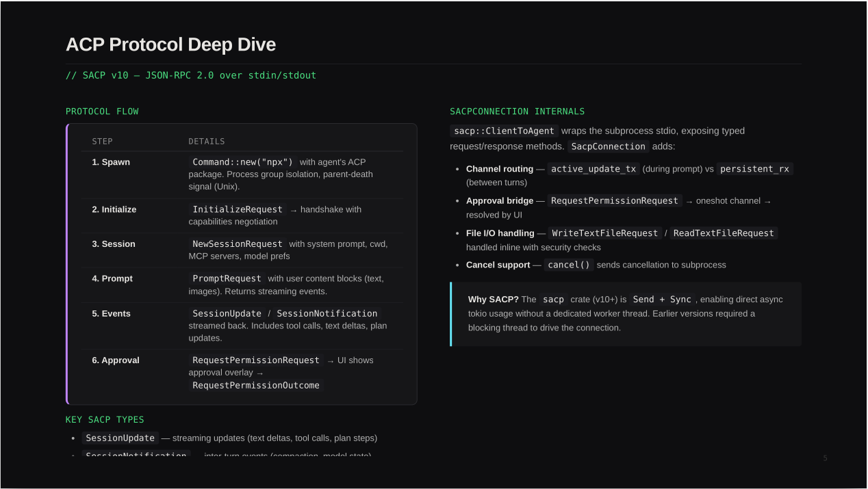The height and width of the screenshot is (489, 868).
Task: Click the slide number 5 in the corner
Action: [825, 458]
